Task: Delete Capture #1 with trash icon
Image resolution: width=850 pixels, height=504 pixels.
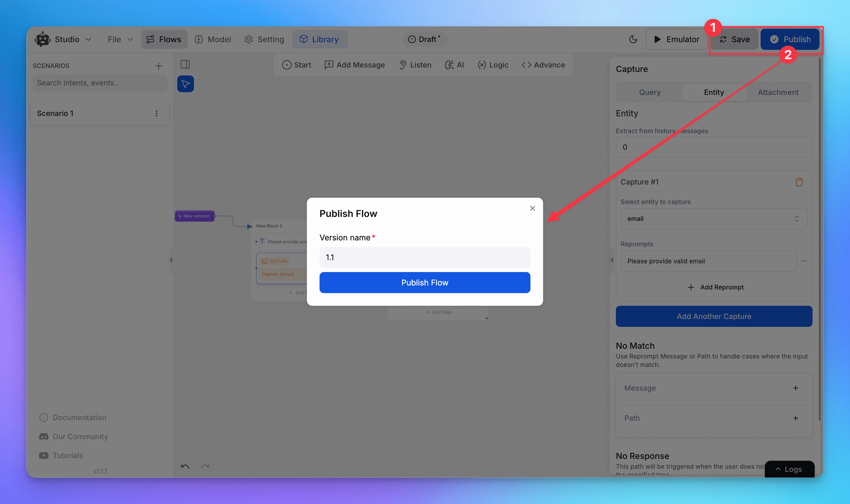Action: (x=799, y=182)
